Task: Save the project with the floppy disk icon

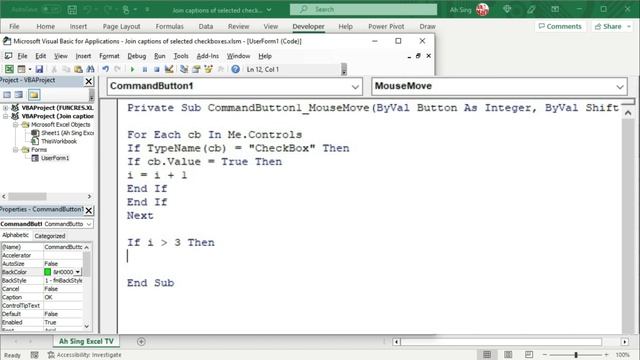Action: (x=39, y=69)
